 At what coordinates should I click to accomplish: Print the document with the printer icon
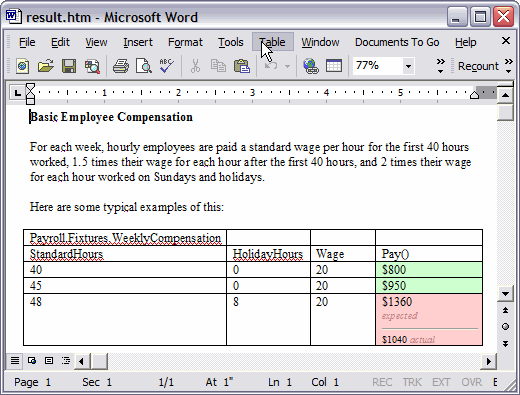[x=121, y=66]
